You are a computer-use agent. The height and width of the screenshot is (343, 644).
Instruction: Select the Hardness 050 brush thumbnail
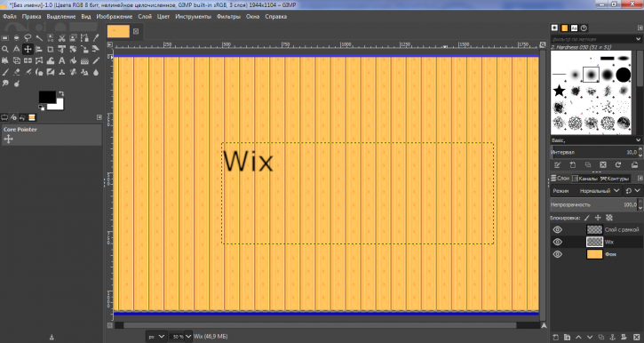pos(591,75)
